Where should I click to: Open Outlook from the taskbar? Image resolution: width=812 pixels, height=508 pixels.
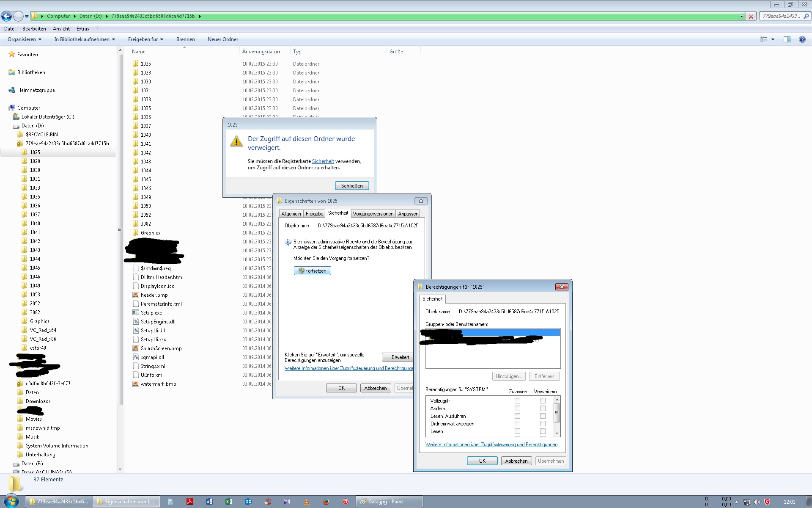pyautogui.click(x=248, y=502)
